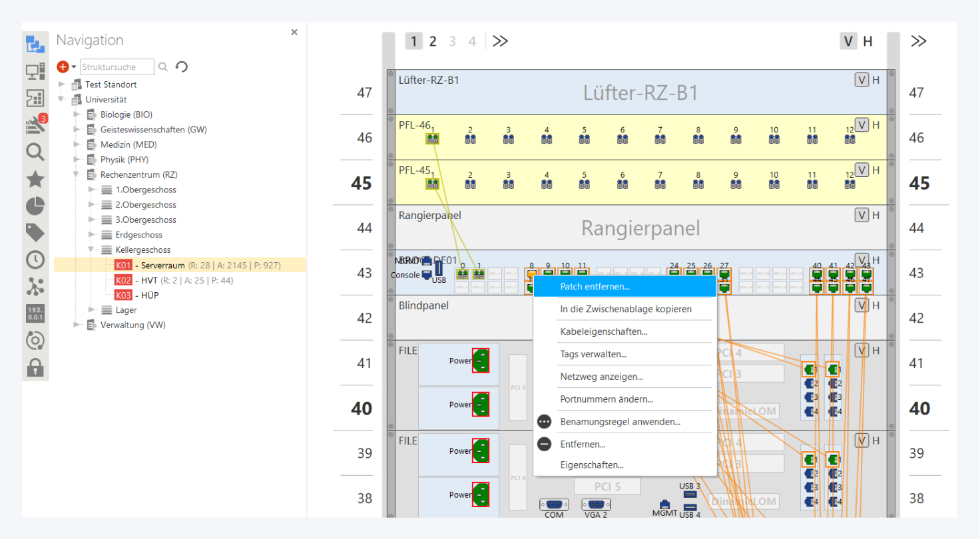The image size is (980, 539).
Task: Switch rack view to H (rear) at top
Action: click(867, 41)
